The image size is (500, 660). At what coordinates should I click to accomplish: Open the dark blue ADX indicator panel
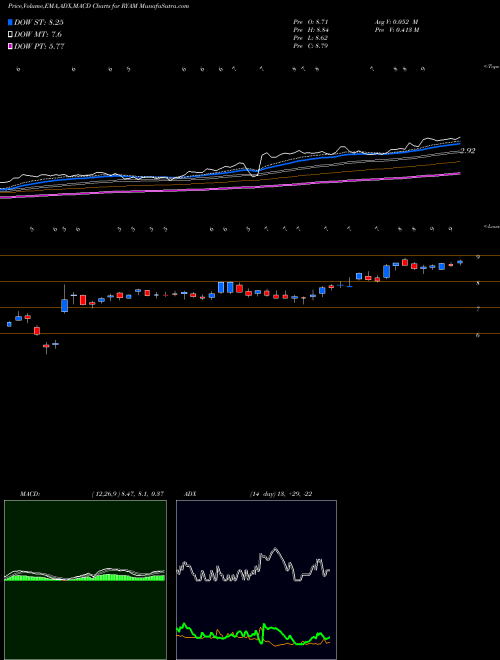pyautogui.click(x=256, y=580)
